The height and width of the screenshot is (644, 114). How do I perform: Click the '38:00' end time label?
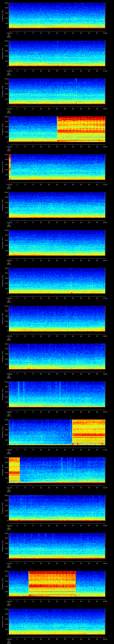pos(105,336)
